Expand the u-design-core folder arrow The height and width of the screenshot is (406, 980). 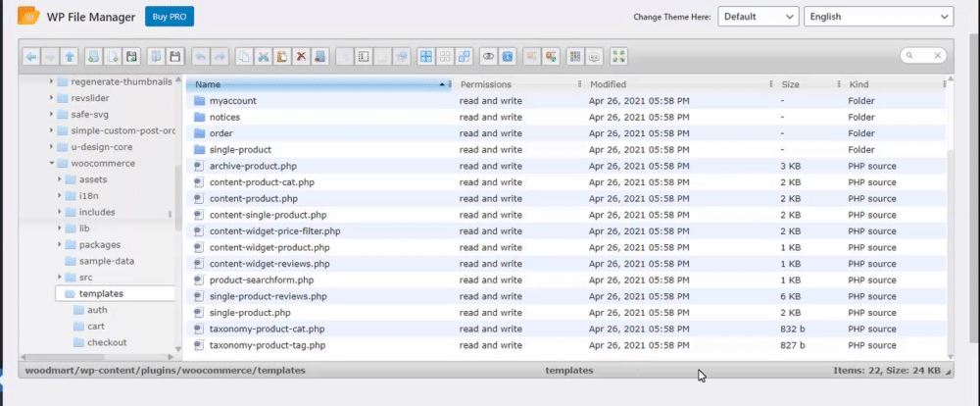pos(51,147)
